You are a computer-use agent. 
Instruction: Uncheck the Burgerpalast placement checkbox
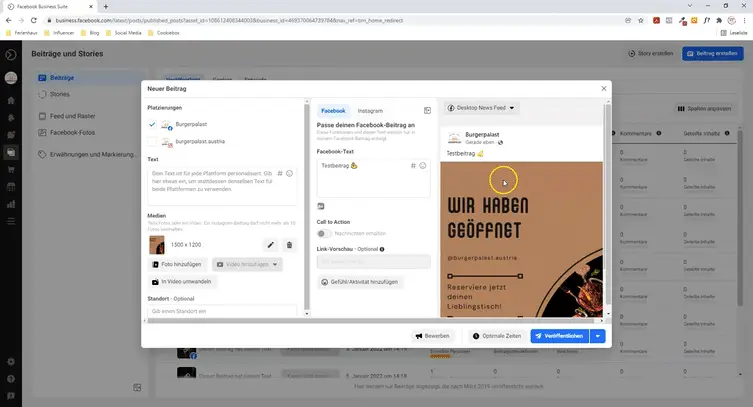[x=152, y=124]
